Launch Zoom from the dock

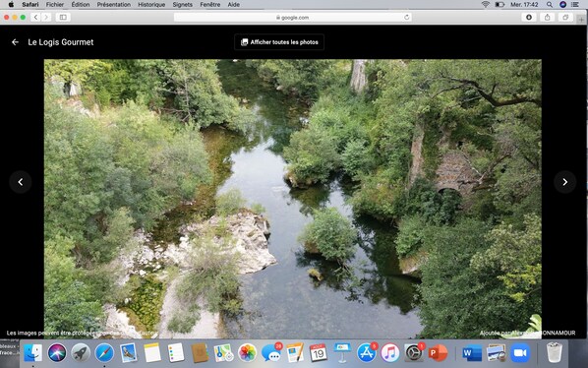tap(520, 353)
